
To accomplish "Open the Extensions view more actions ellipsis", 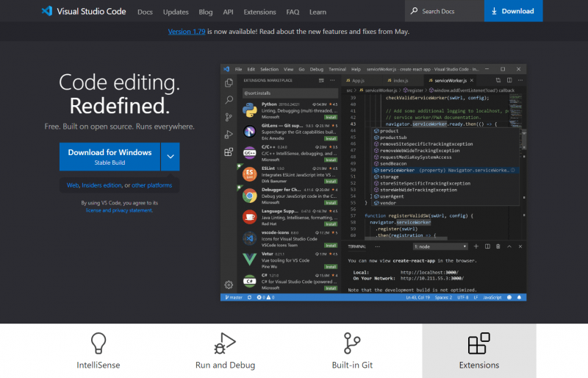I will 332,80.
